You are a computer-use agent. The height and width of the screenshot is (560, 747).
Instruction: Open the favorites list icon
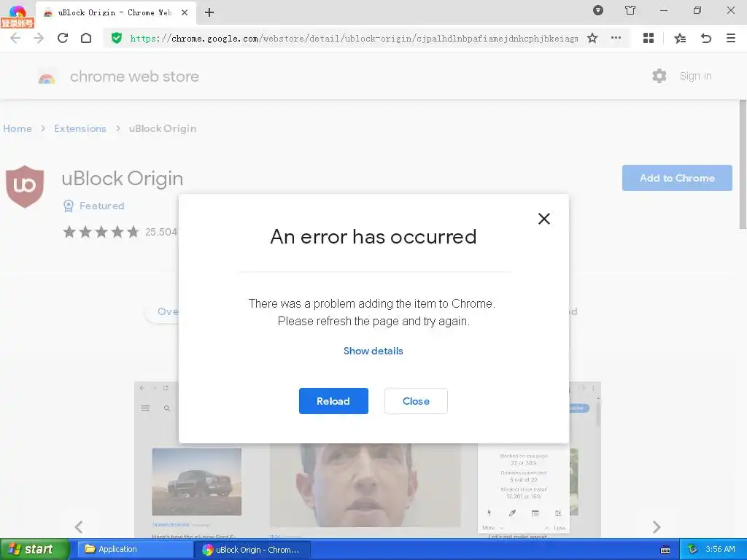click(x=680, y=38)
